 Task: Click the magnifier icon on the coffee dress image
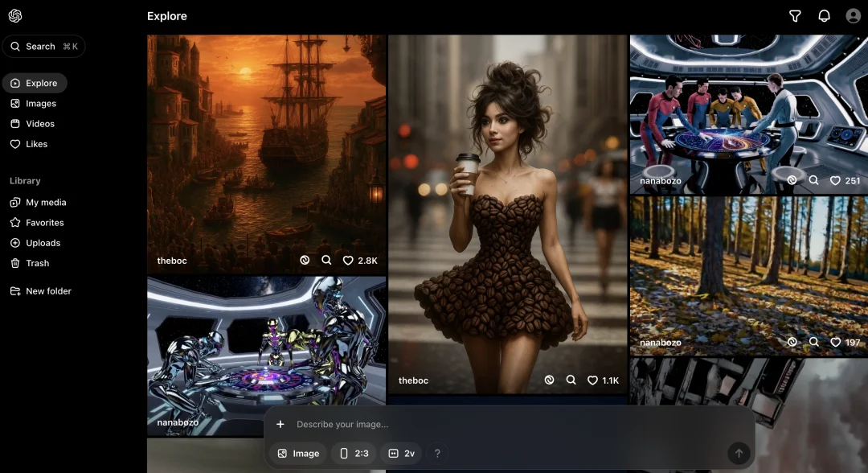pyautogui.click(x=571, y=380)
